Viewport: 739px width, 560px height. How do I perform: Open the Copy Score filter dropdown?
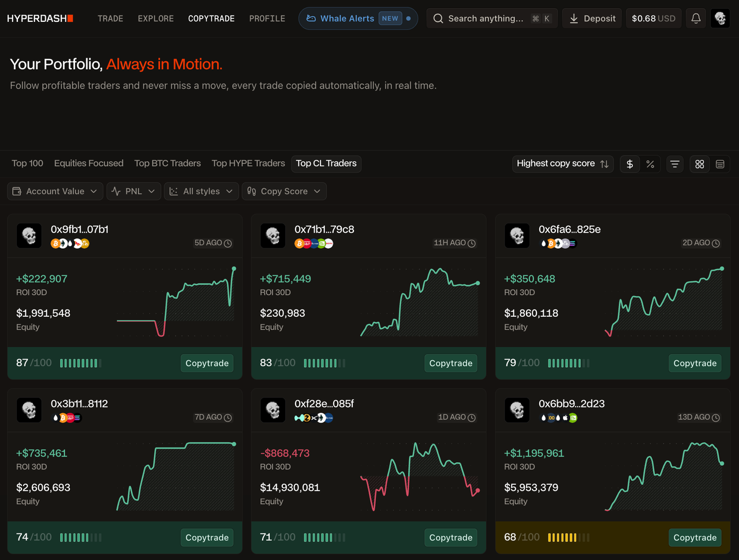tap(284, 191)
